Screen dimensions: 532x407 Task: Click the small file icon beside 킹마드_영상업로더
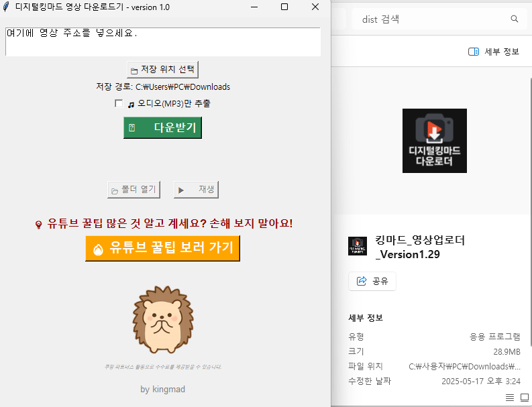[x=358, y=246]
